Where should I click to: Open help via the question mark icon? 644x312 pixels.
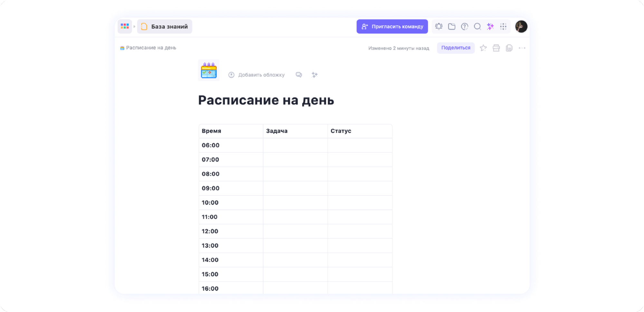coord(464,26)
